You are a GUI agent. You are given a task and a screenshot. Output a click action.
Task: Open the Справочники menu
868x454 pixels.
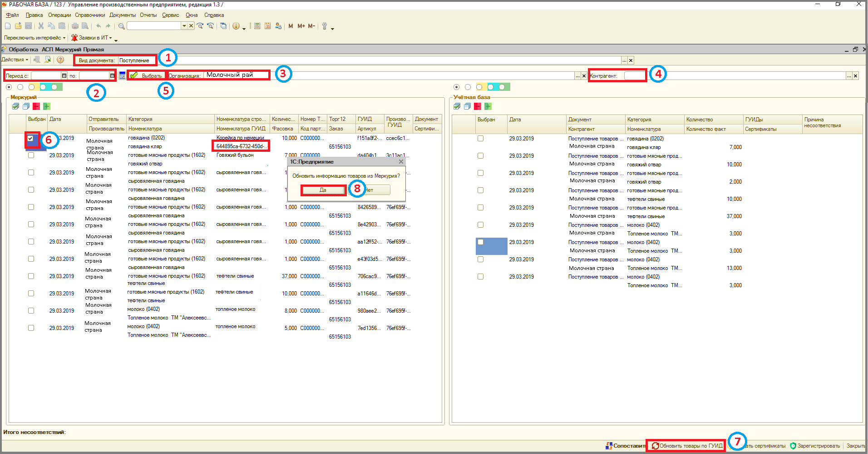coord(90,15)
